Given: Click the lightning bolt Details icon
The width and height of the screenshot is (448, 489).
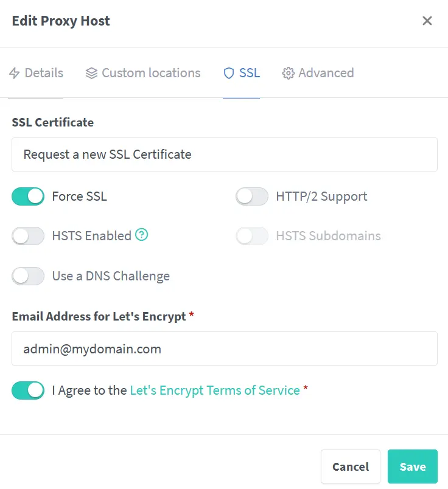Looking at the screenshot, I should coord(15,73).
